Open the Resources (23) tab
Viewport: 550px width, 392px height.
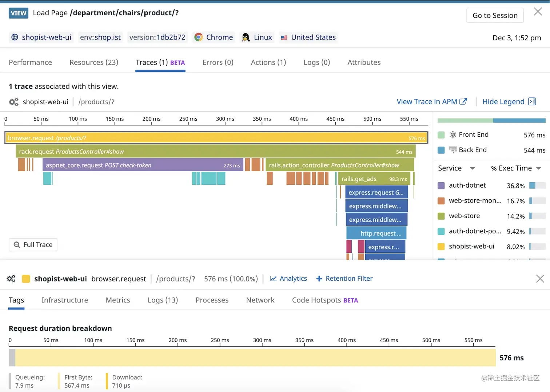click(94, 62)
